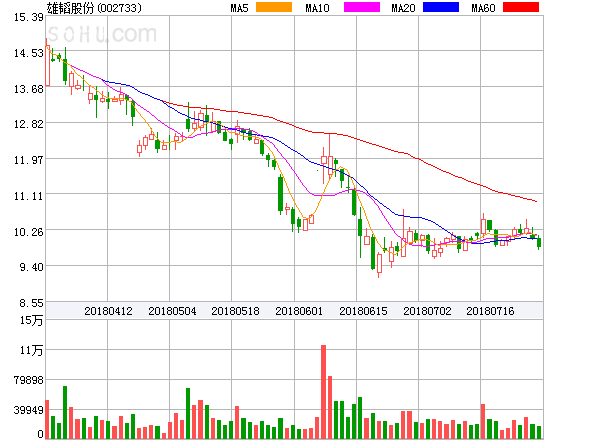Image resolution: width=600 pixels, height=440 pixels.
Task: Click the 20180601 date label
Action: [299, 311]
